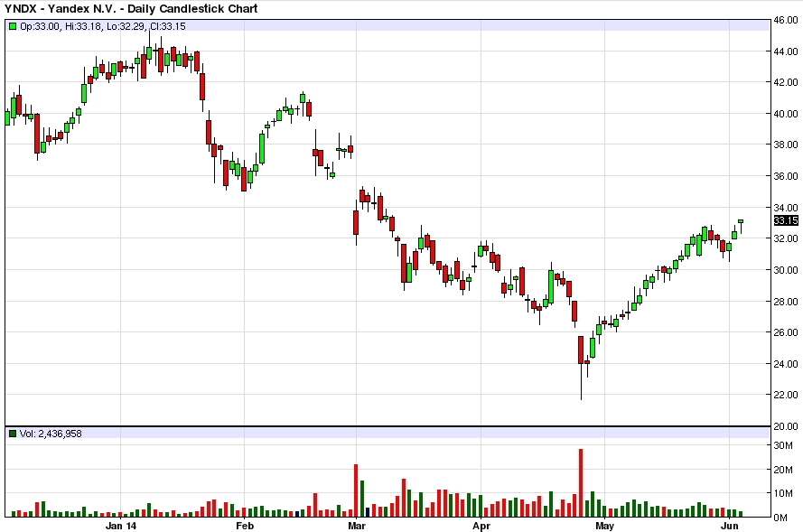
Task: Click the 22.00 price axis label
Action: pos(786,395)
